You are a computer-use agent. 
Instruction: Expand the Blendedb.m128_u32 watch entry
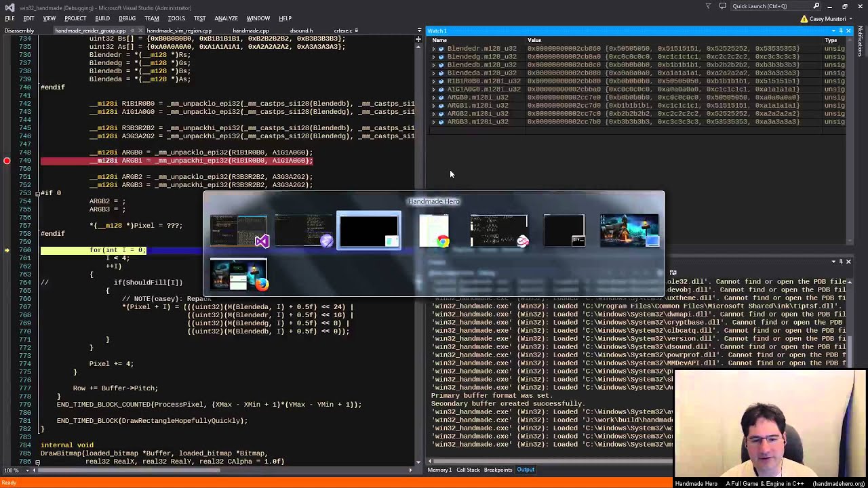[x=434, y=65]
